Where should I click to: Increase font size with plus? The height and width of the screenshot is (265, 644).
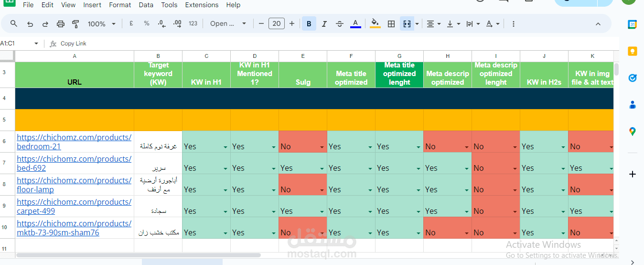coord(292,23)
